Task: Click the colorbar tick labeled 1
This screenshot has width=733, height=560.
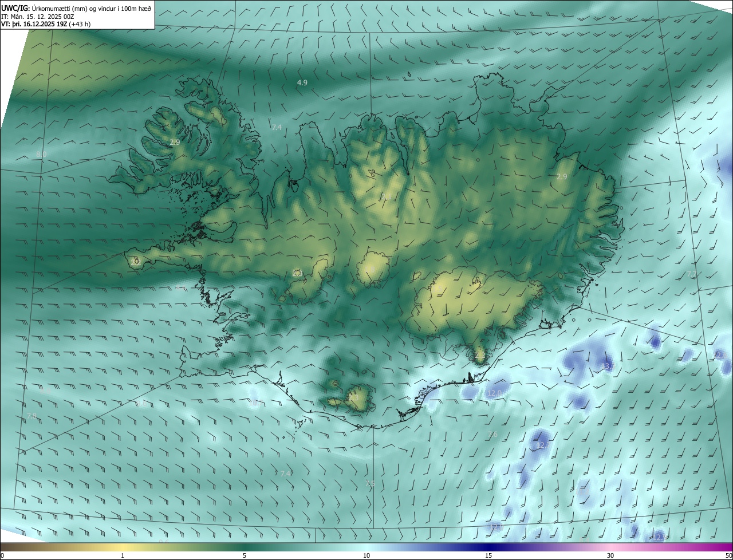Action: [123, 555]
